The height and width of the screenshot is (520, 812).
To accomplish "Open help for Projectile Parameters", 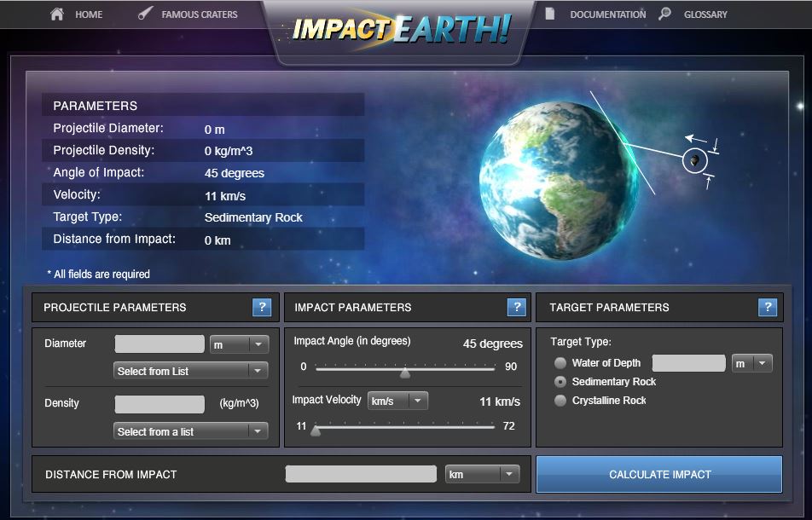I will coord(262,308).
